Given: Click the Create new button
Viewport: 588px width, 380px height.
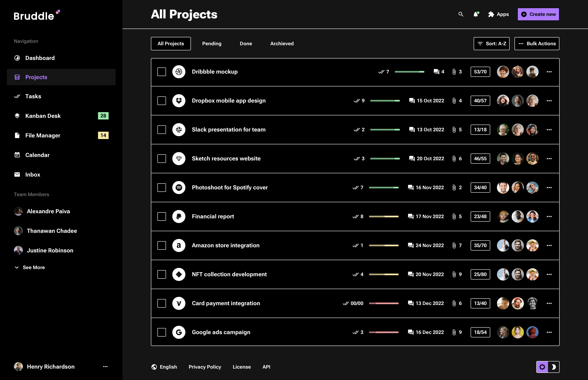Looking at the screenshot, I should pyautogui.click(x=538, y=14).
